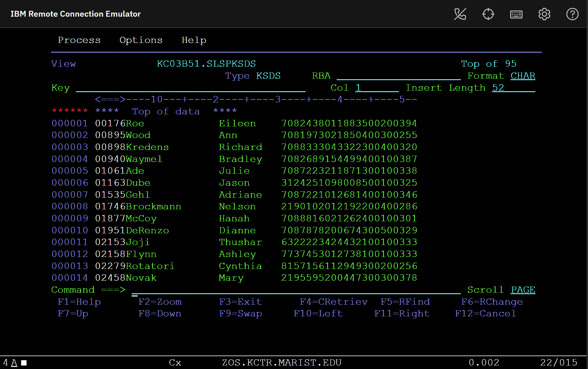Click F10=Left function key

(318, 313)
